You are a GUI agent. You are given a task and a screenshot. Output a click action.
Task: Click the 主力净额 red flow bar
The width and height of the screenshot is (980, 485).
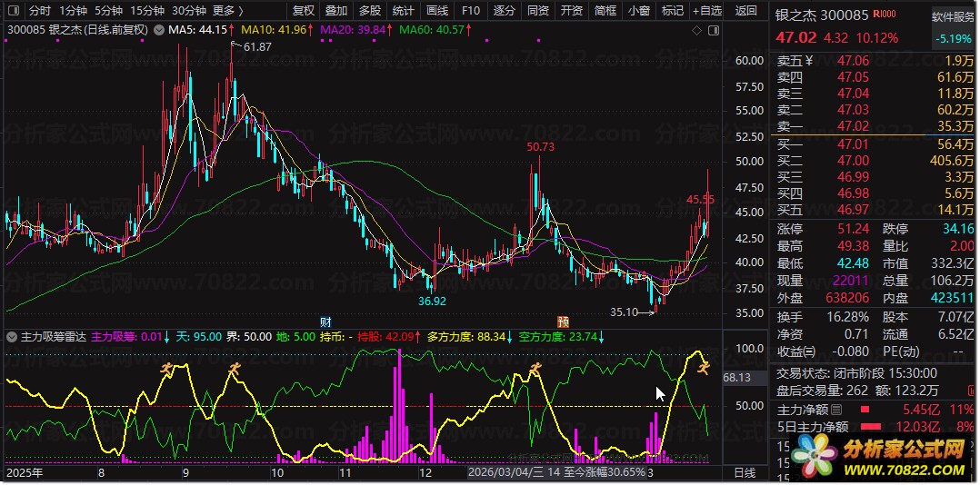pos(865,410)
